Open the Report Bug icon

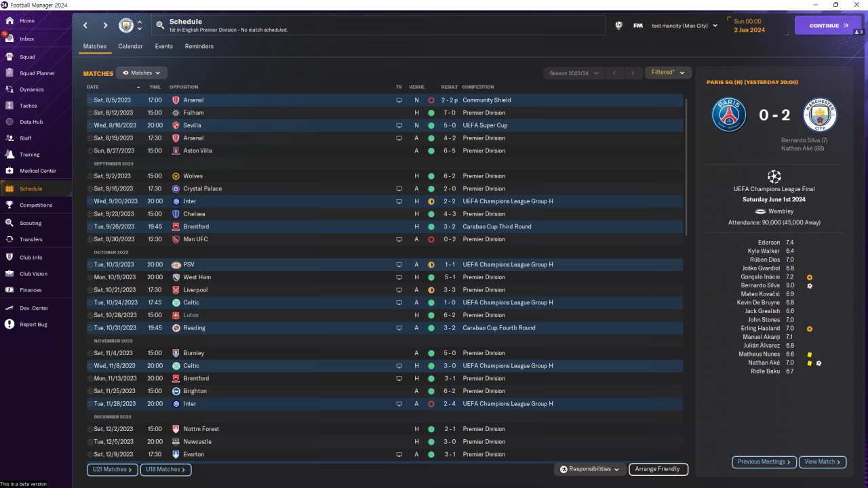(x=9, y=325)
